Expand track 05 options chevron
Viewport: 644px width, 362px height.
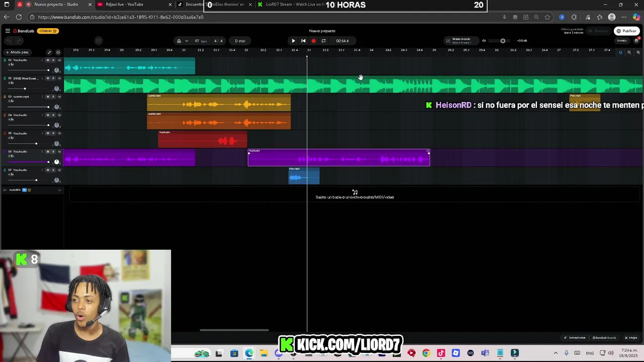(59, 133)
